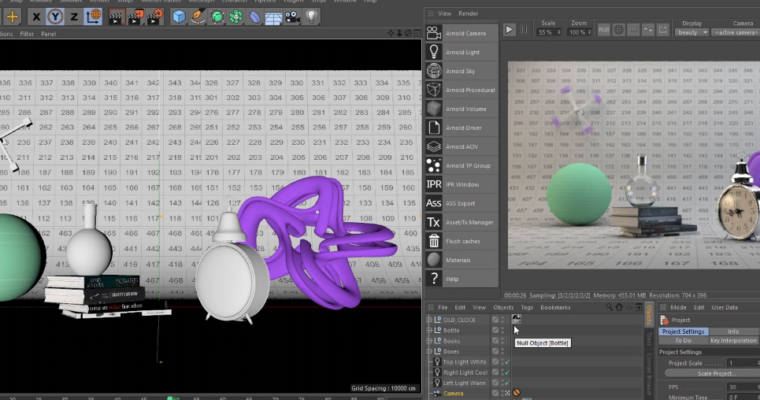
Task: Click the cube primitive icon in toolbar
Action: (x=178, y=17)
